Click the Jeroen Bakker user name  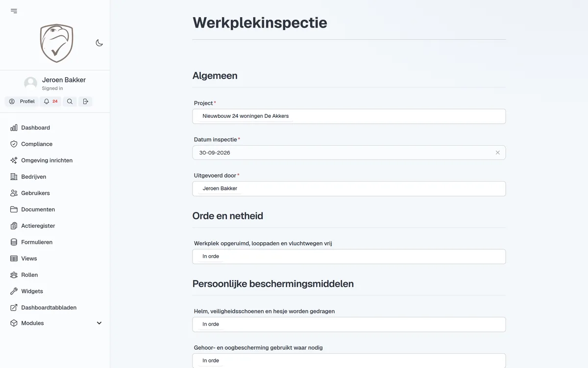[64, 80]
